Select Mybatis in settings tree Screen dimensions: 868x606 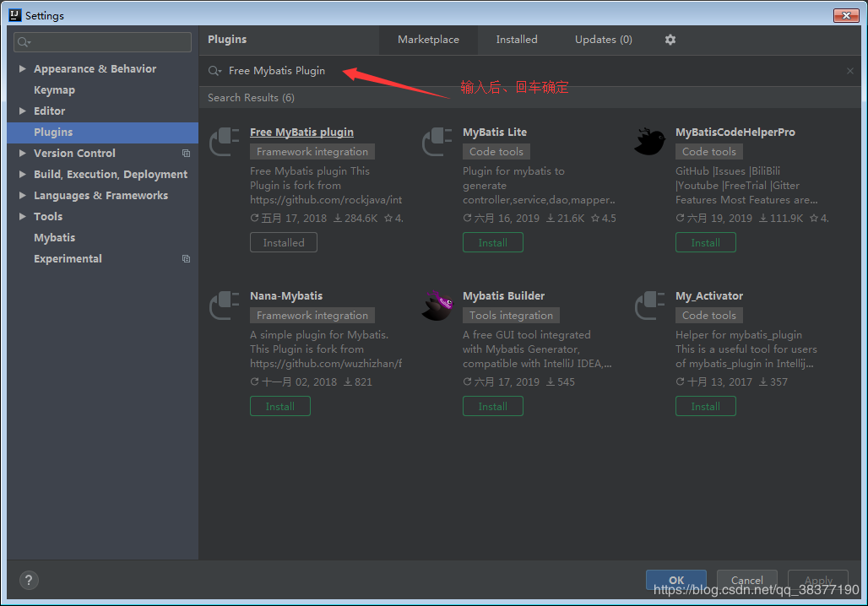[x=54, y=238]
